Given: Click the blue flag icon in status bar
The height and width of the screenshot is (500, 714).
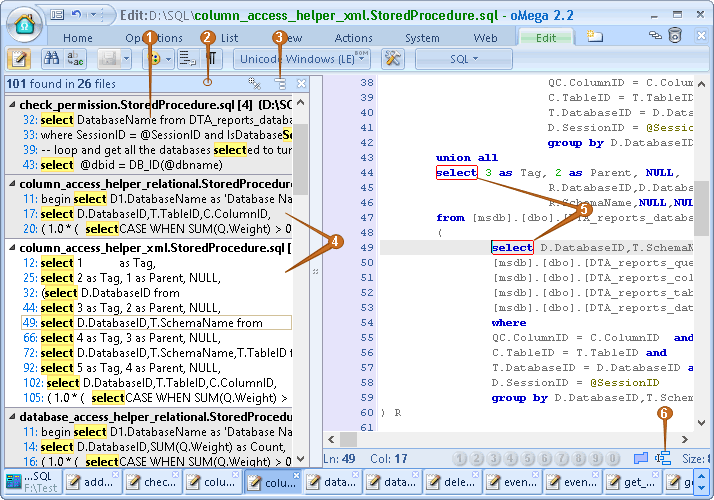Looking at the screenshot, I should pos(641,458).
